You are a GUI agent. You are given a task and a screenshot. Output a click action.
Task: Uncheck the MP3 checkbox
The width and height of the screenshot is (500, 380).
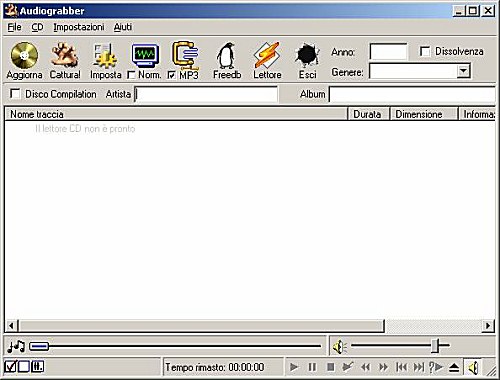click(172, 75)
